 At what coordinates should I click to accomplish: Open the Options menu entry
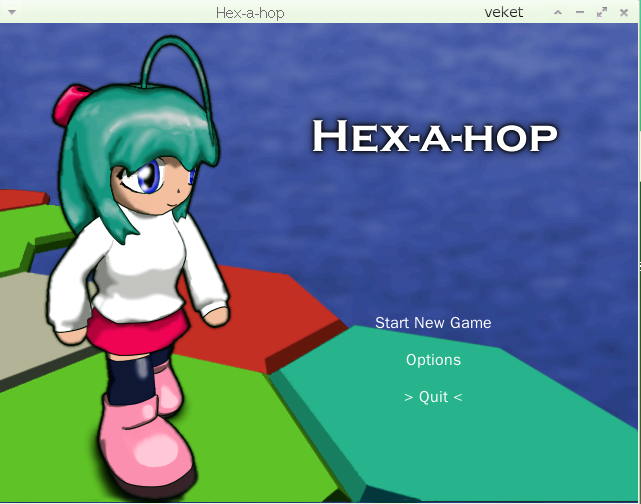coord(433,360)
